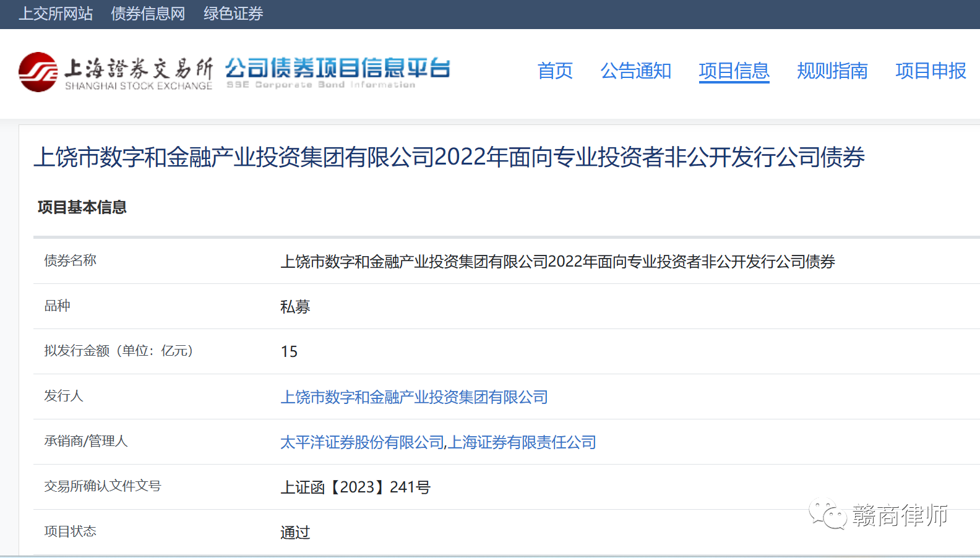Click underwriter link 上海证券有限责任公司
This screenshot has height=558, width=980.
[522, 442]
